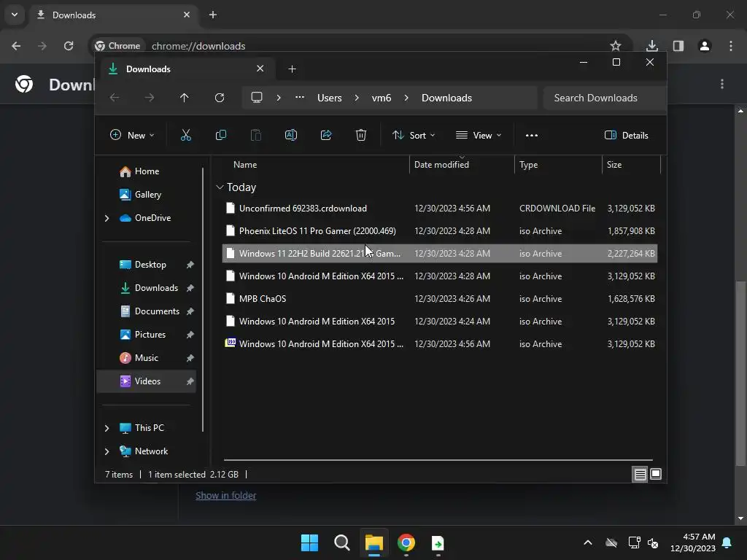The width and height of the screenshot is (747, 560).
Task: Open Chrome's three-dot menu
Action: pyautogui.click(x=731, y=46)
